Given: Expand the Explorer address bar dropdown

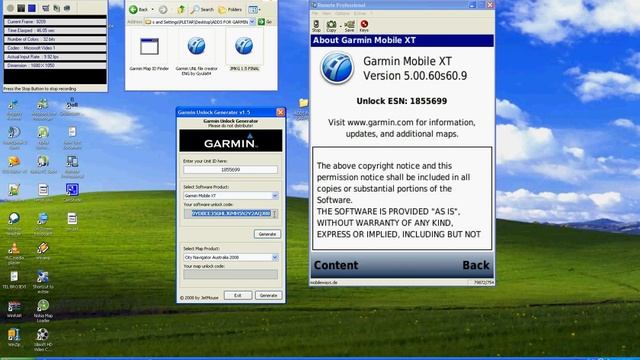Looking at the screenshot, I should [x=252, y=22].
